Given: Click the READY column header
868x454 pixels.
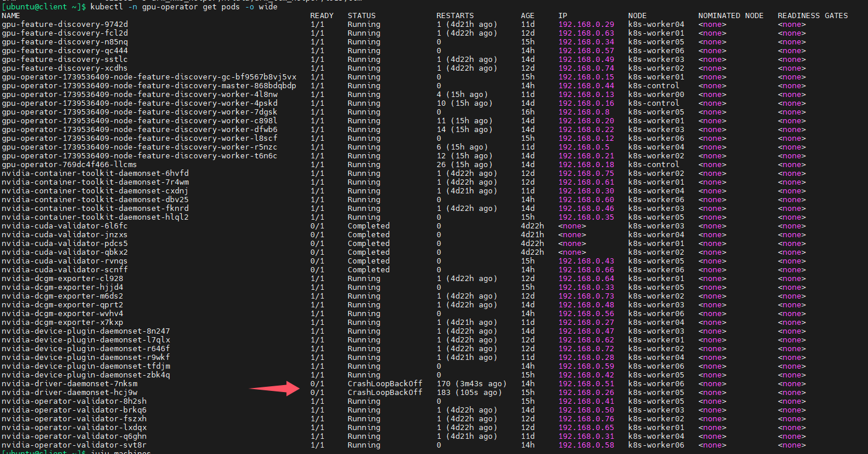Looking at the screenshot, I should point(322,15).
